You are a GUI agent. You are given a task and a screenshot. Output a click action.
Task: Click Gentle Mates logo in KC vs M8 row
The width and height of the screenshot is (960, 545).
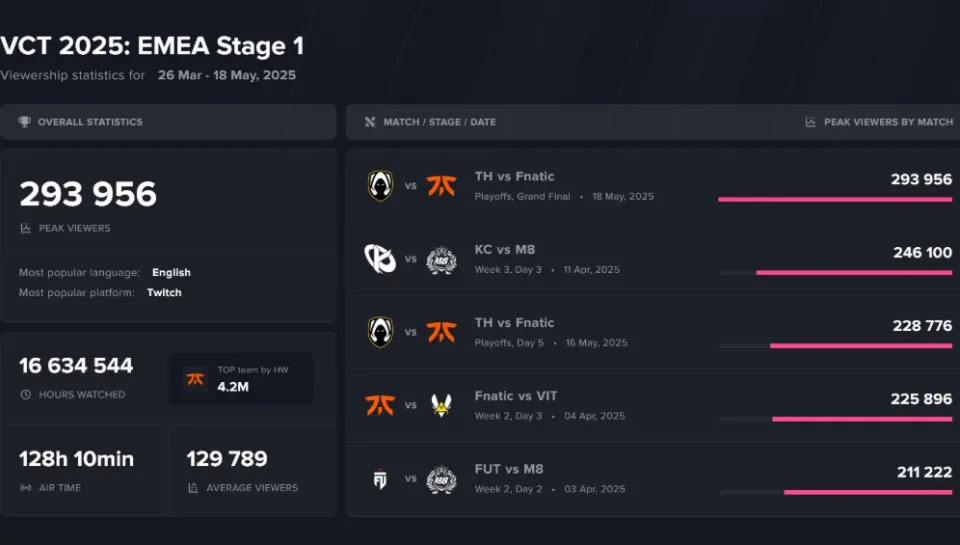[x=441, y=259]
